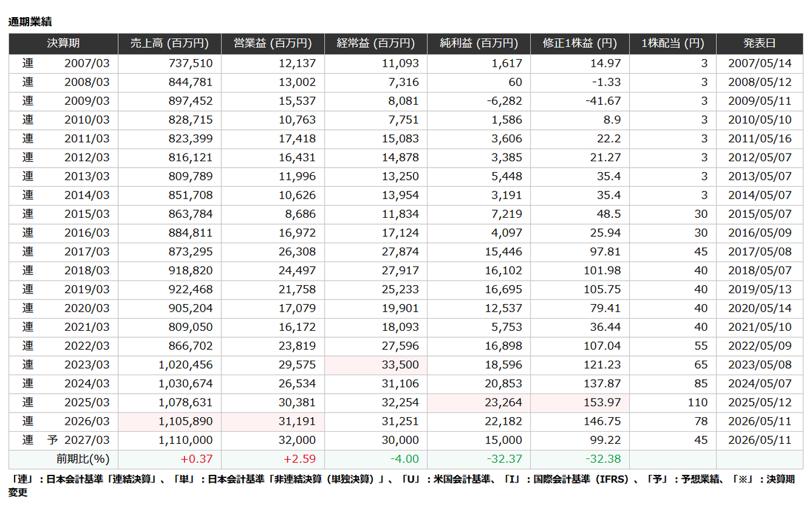Click the 通期業績 section title
The width and height of the screenshot is (812, 506).
point(30,22)
